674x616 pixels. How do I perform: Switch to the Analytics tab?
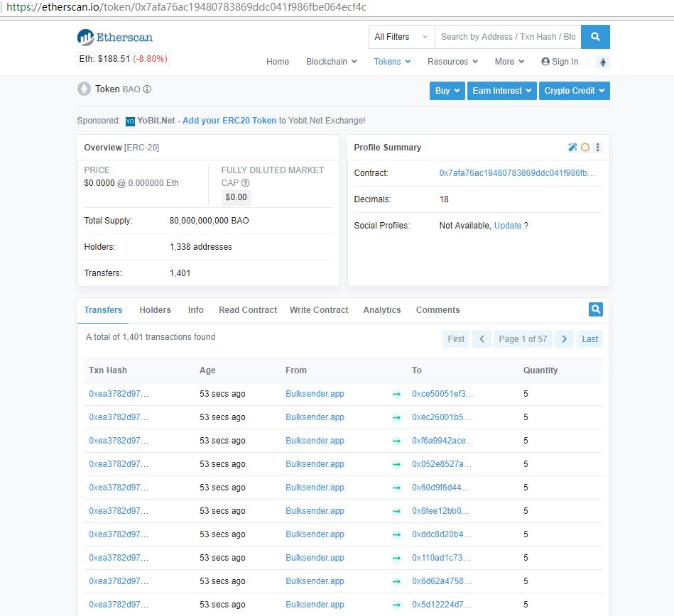[x=381, y=309]
